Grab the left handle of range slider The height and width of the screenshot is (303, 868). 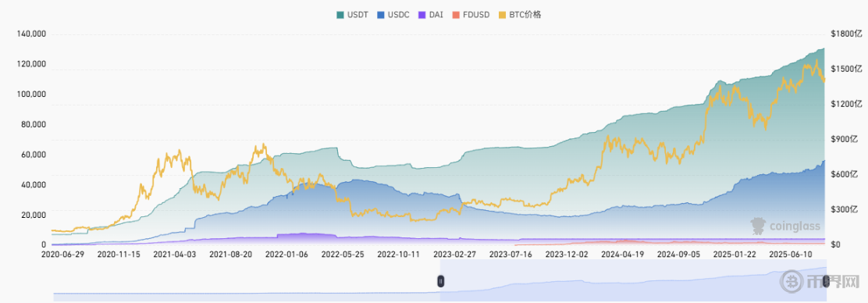[441, 281]
